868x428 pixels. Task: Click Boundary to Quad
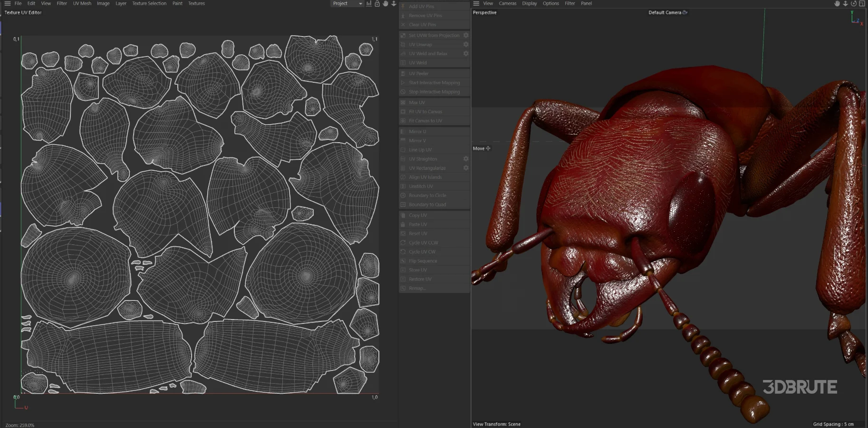pos(434,204)
